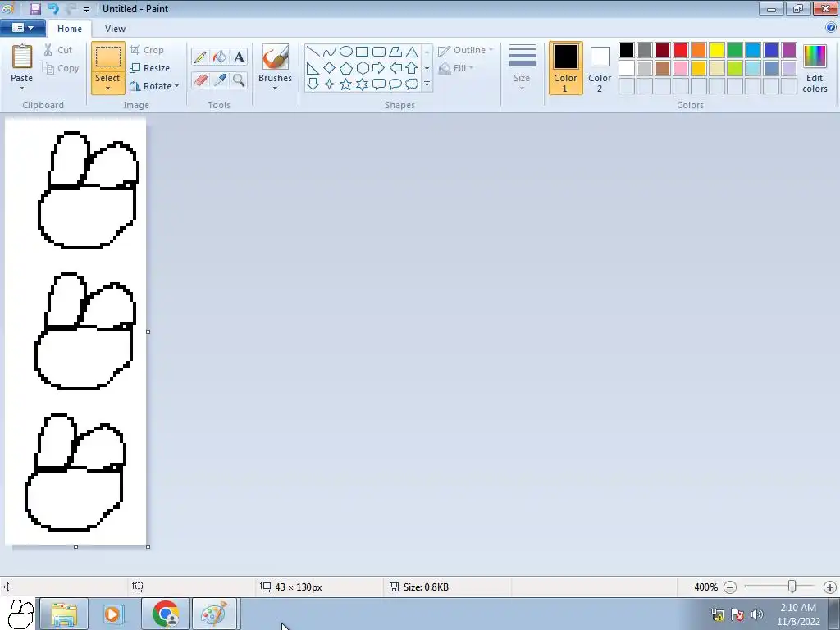Image resolution: width=840 pixels, height=630 pixels.
Task: Click the canvas bottom-right resize handle
Action: (x=148, y=546)
